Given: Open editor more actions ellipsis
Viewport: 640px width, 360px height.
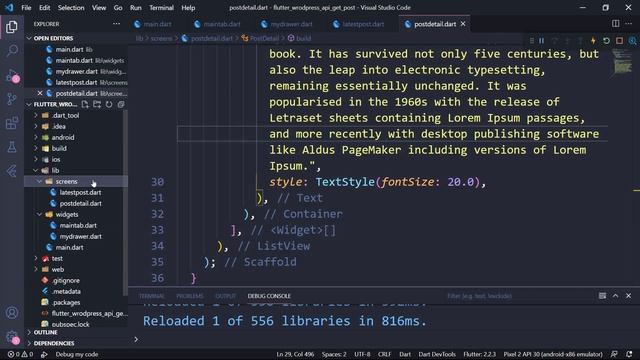Looking at the screenshot, I should [629, 24].
